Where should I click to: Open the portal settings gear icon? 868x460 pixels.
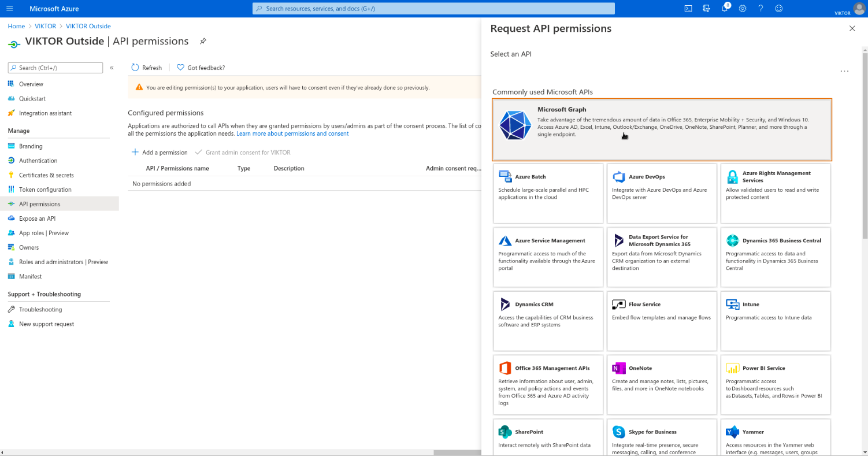pos(743,9)
